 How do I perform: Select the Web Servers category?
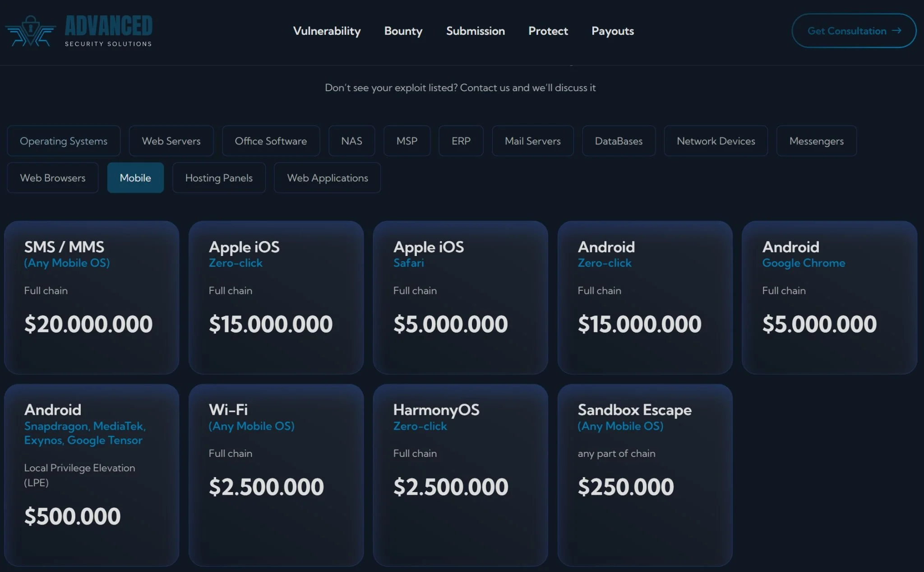pos(171,141)
